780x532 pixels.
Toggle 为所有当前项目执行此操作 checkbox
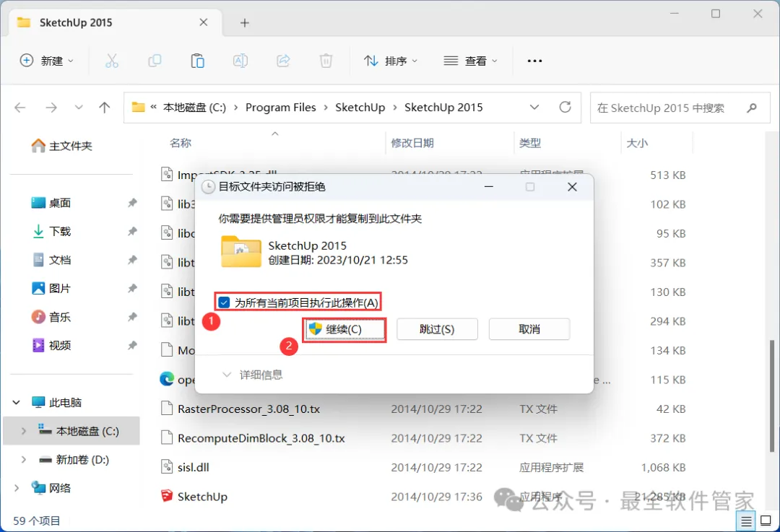[x=225, y=302]
